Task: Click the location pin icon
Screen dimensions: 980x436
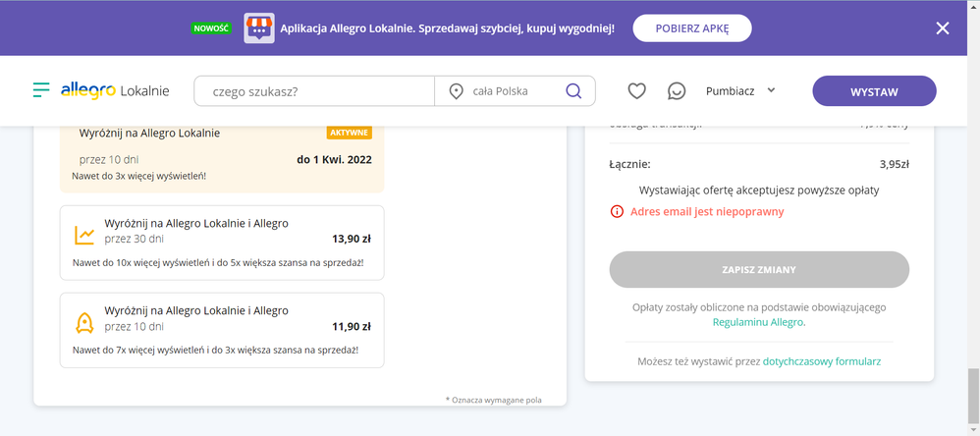Action: click(457, 92)
